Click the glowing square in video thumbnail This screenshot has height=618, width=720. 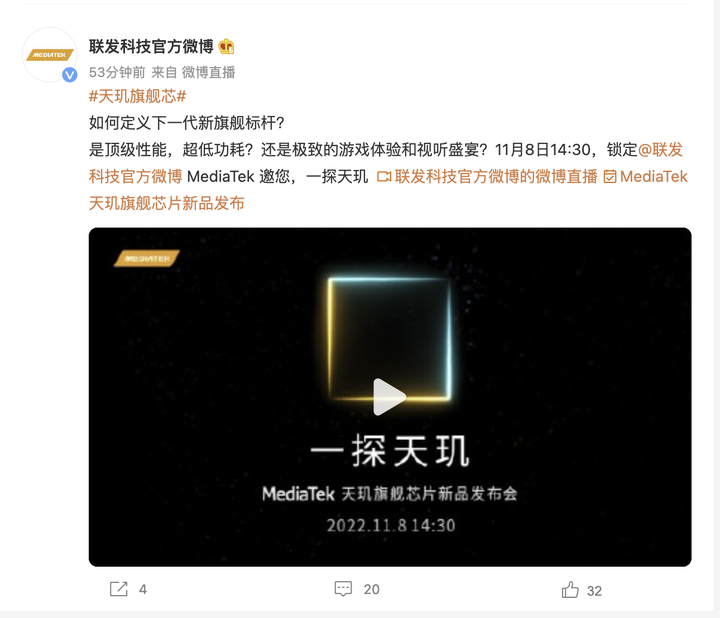(x=389, y=338)
